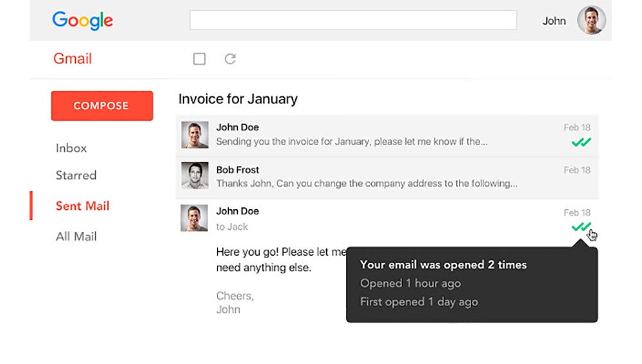Open John's profile avatar in header

[x=591, y=20]
